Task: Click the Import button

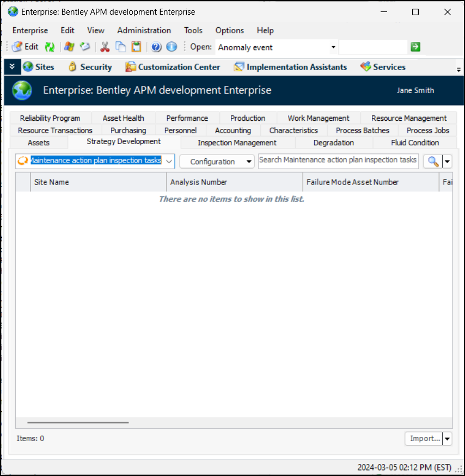Action: [424, 438]
